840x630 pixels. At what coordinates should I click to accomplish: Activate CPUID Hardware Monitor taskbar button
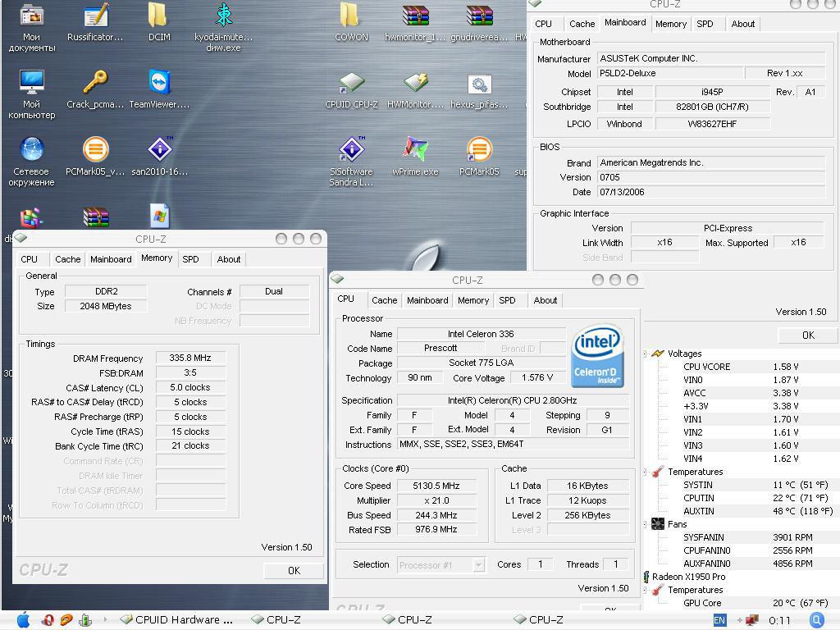pos(177,620)
